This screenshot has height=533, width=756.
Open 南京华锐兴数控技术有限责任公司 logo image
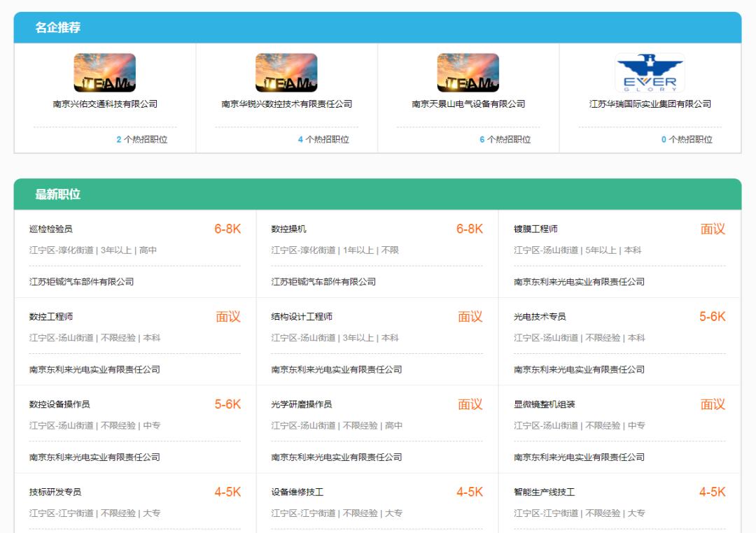[x=286, y=73]
